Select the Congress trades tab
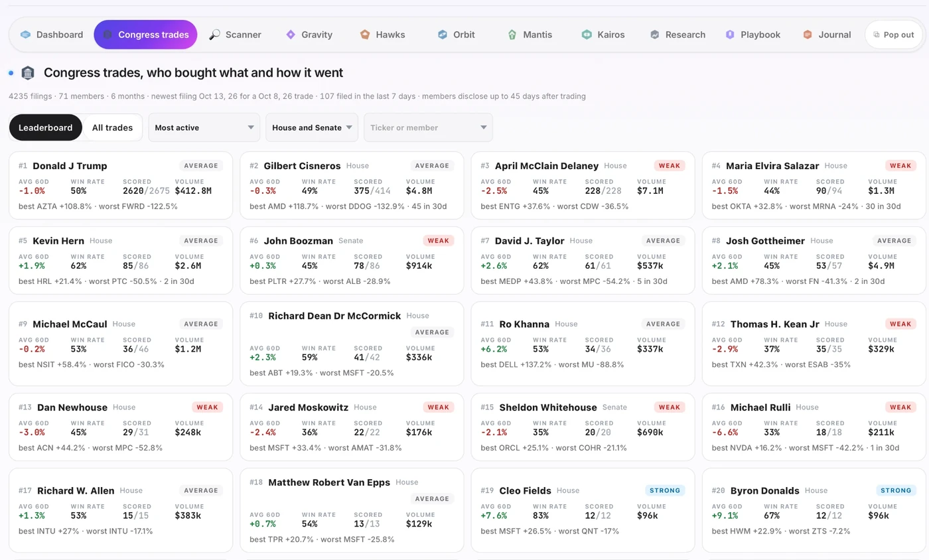This screenshot has width=929, height=560. (x=145, y=35)
